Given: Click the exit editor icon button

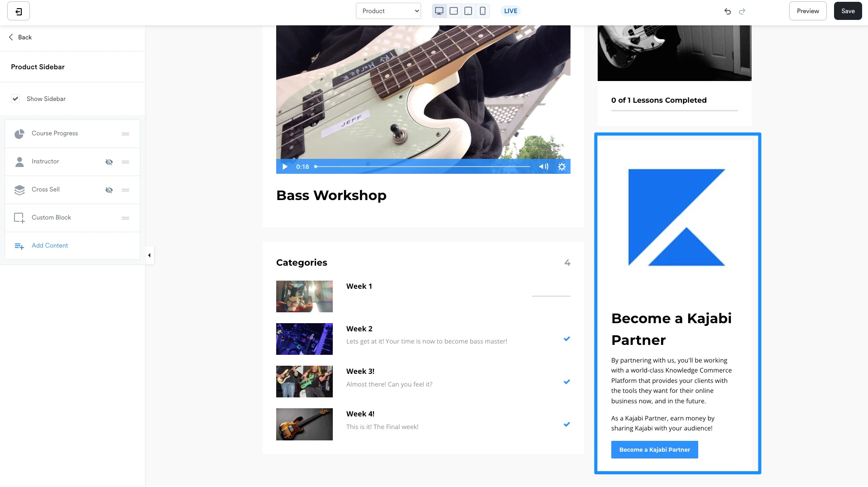Looking at the screenshot, I should [19, 11].
